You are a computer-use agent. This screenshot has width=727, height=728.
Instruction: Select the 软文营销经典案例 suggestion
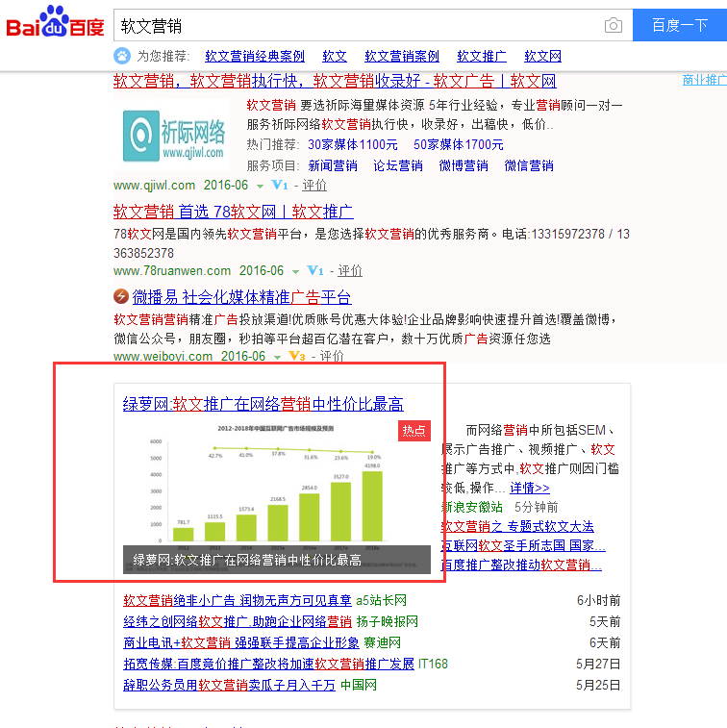click(x=255, y=57)
